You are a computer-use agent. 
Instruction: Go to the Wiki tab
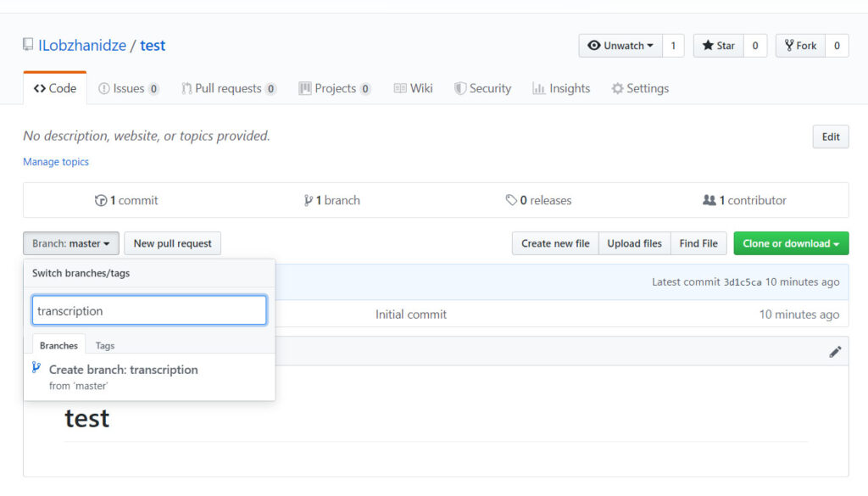413,88
